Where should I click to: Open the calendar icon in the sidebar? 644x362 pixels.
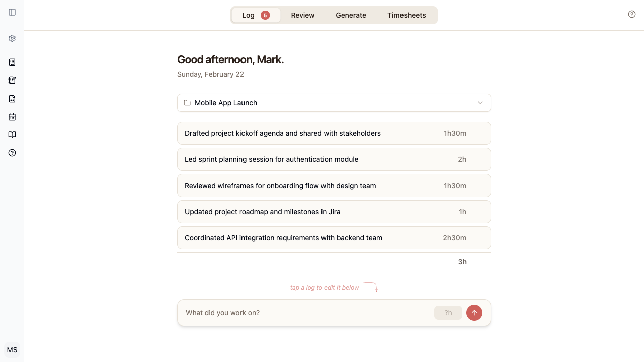tap(12, 117)
